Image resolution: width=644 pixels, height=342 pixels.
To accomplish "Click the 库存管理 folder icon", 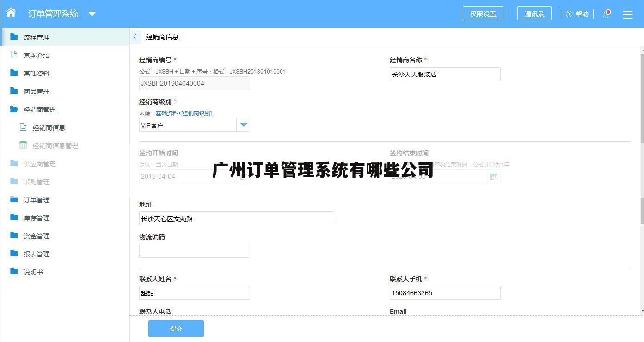I will [x=14, y=217].
